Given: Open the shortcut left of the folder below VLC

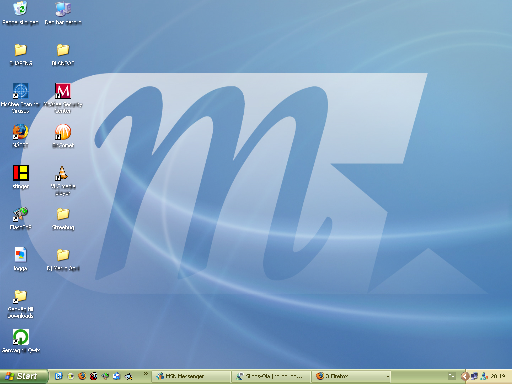Looking at the screenshot, I should tap(20, 214).
